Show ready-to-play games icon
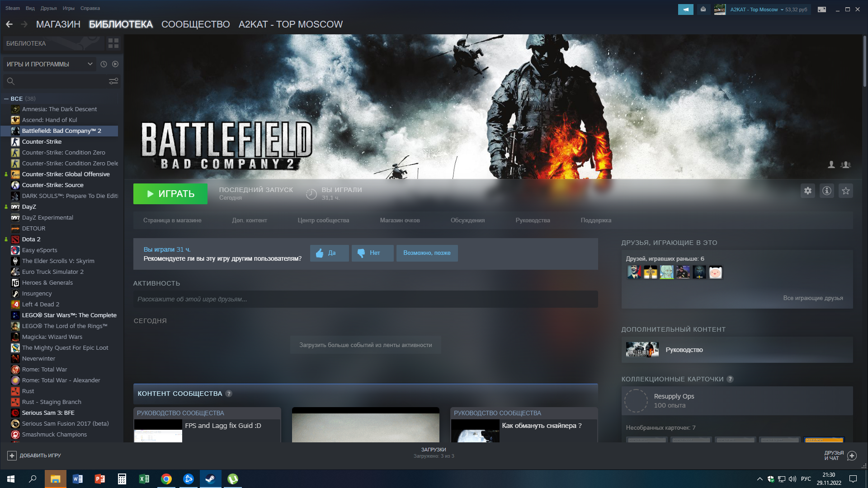Viewport: 868px width, 488px height. coord(115,64)
